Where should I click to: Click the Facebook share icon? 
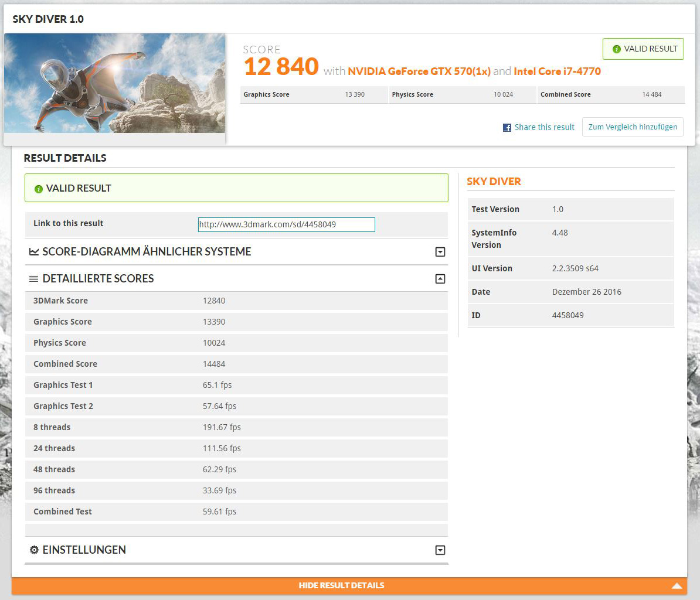tap(507, 127)
